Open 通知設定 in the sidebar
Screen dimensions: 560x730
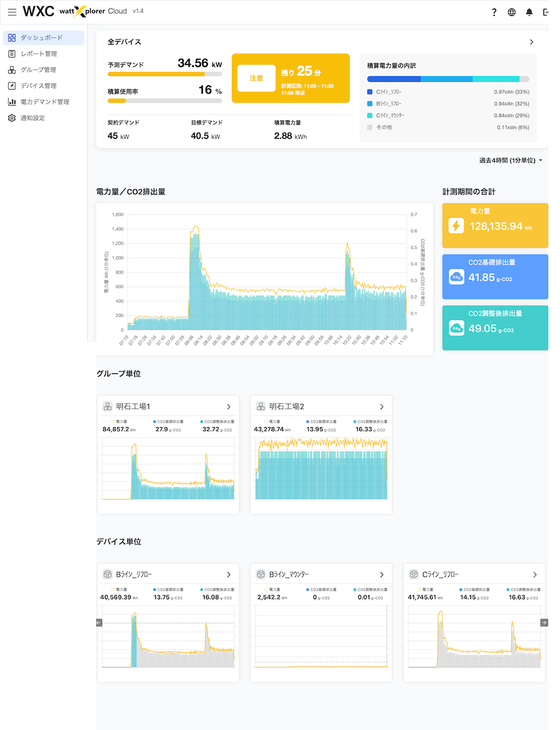point(32,118)
